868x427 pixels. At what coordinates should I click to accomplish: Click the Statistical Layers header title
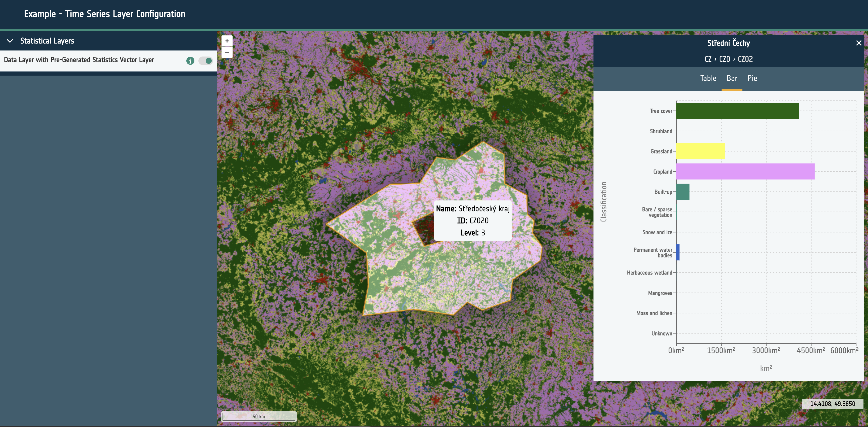tap(47, 41)
